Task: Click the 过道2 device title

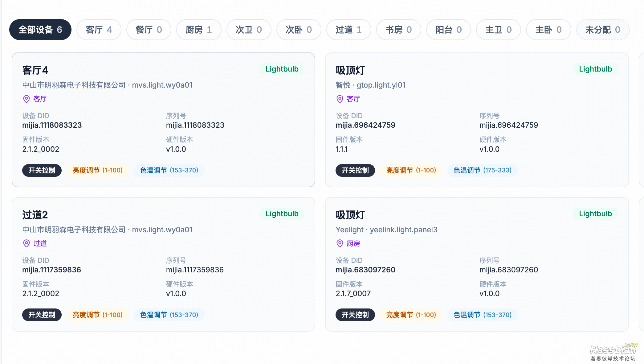Action: tap(35, 215)
